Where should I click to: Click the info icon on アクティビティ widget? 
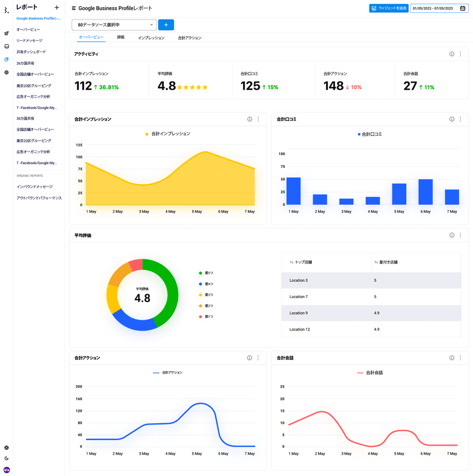(x=452, y=54)
